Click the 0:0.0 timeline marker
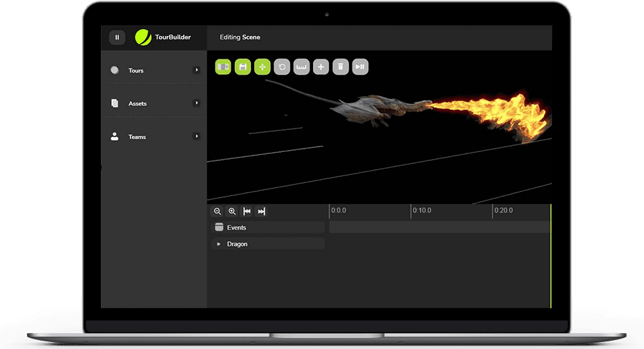This screenshot has height=349, width=644. 339,211
